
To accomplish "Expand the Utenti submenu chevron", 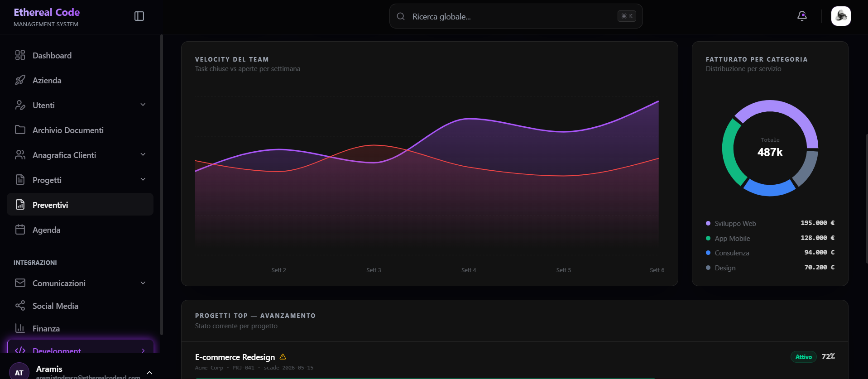I will tap(143, 105).
